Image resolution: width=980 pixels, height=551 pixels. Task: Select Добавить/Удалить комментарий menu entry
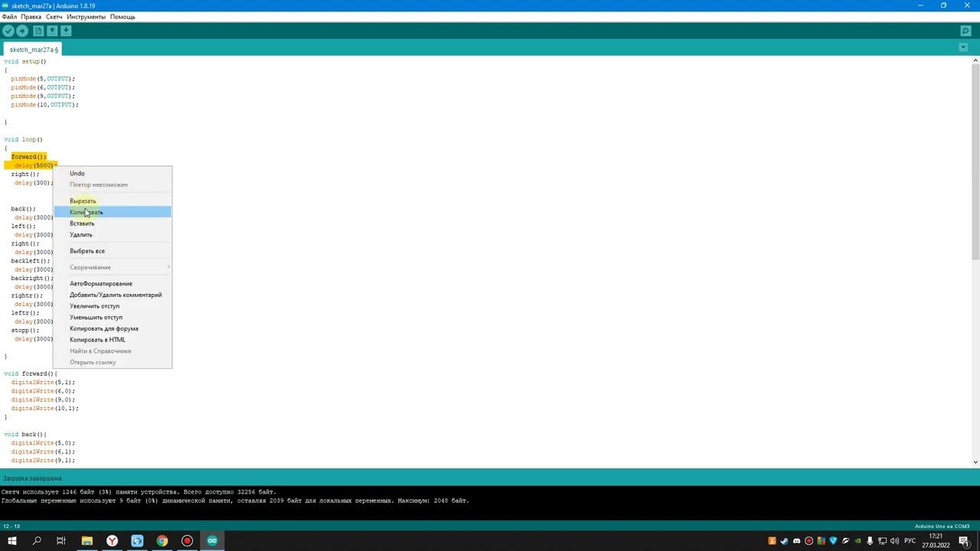pyautogui.click(x=113, y=295)
